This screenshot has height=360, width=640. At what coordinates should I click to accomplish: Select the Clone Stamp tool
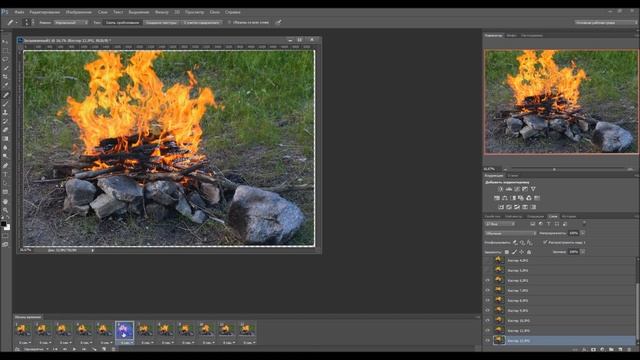[x=5, y=112]
